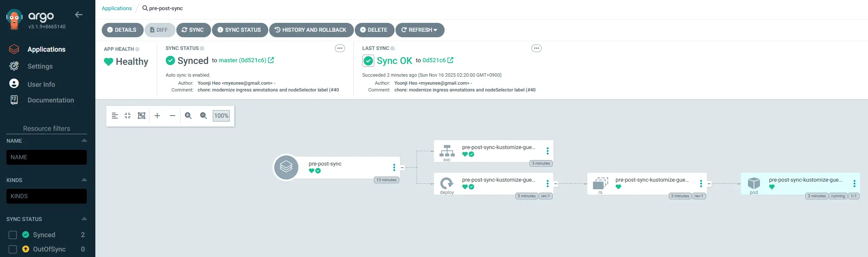Open 0d521c6 commit link in Last Sync

(x=434, y=61)
